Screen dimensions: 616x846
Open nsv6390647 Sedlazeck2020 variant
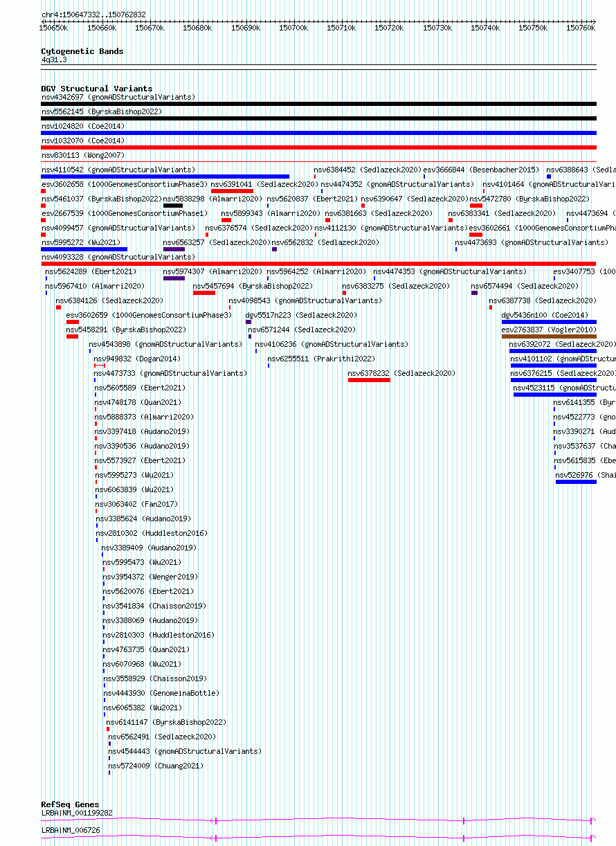tap(415, 199)
